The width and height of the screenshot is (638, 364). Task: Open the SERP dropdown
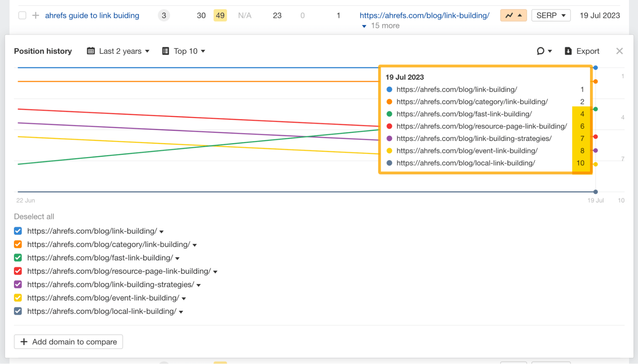click(x=551, y=15)
